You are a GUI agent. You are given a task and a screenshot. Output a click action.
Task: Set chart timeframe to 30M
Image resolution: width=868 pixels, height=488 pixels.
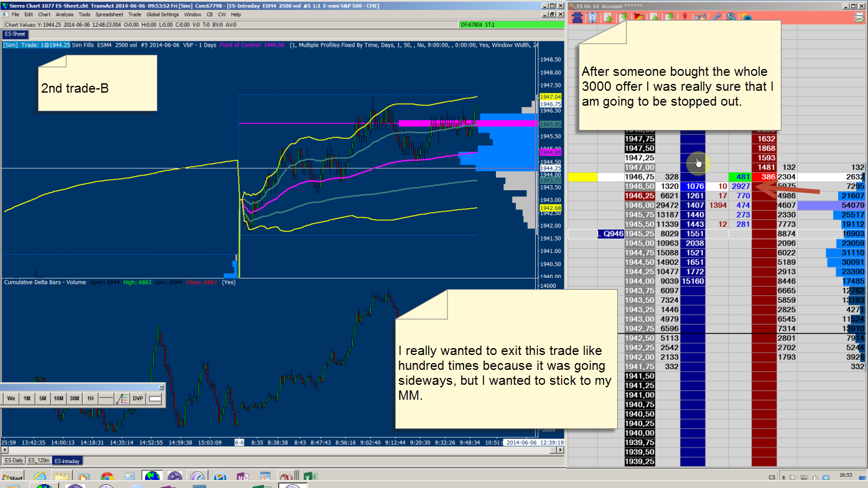click(x=74, y=398)
